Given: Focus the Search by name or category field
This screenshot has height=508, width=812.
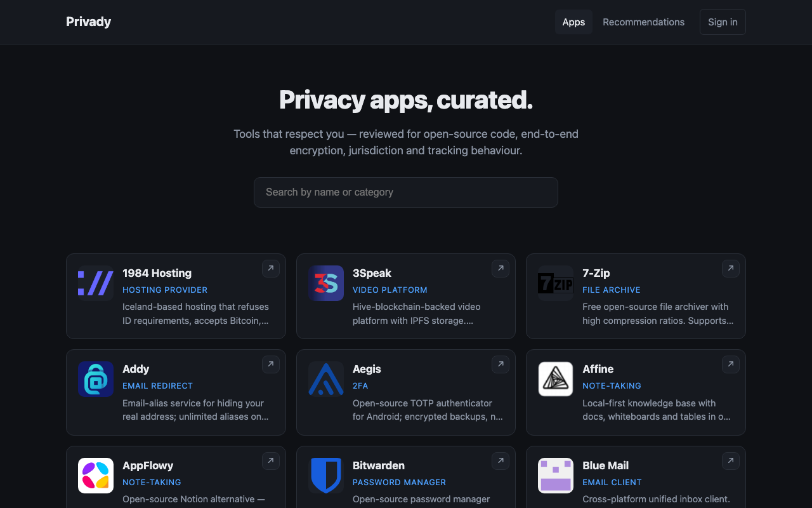Looking at the screenshot, I should [x=406, y=192].
